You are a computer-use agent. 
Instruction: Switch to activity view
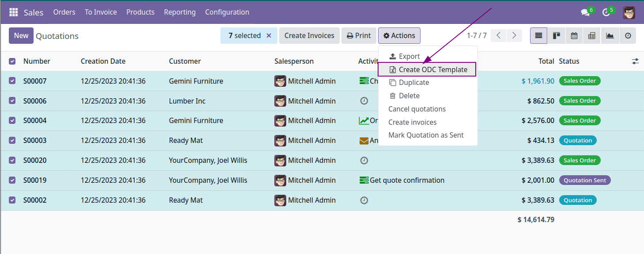(628, 36)
